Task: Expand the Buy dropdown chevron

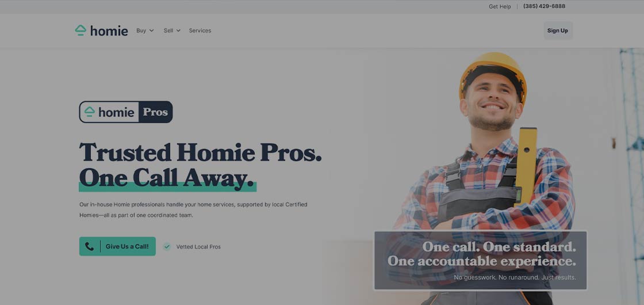Action: tap(152, 30)
